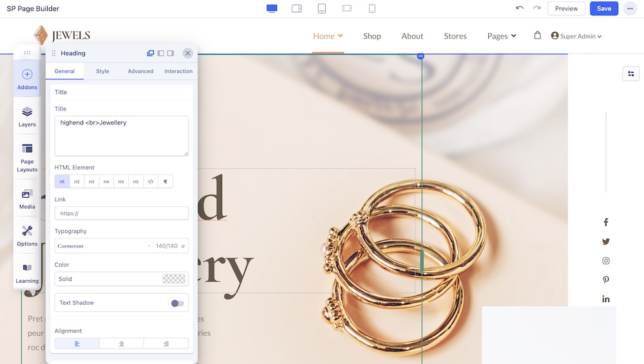Click the undo arrow

[520, 8]
